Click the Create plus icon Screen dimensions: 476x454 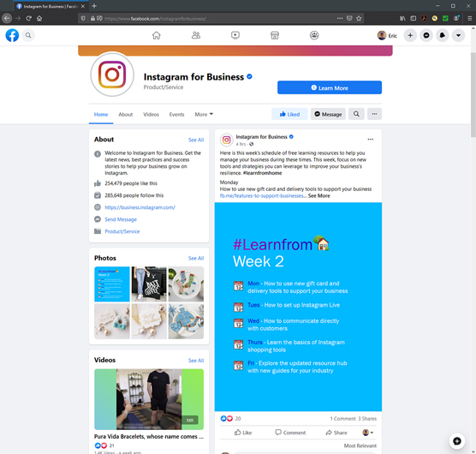[x=410, y=35]
